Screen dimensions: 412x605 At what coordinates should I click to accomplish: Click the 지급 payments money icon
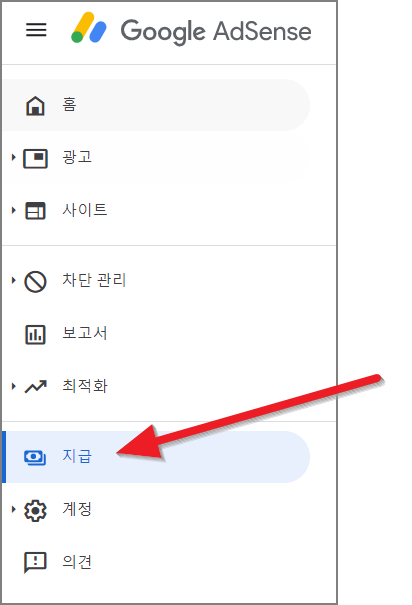(x=35, y=458)
